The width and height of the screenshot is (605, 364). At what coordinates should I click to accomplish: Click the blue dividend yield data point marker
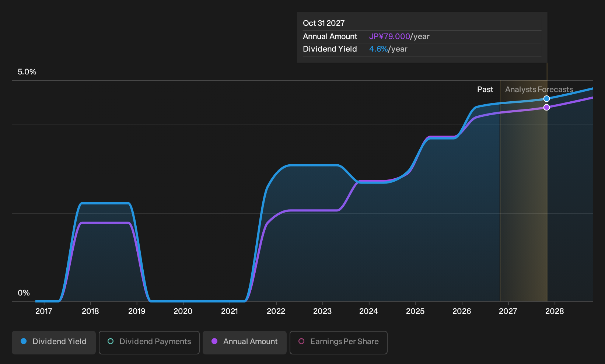(x=547, y=99)
